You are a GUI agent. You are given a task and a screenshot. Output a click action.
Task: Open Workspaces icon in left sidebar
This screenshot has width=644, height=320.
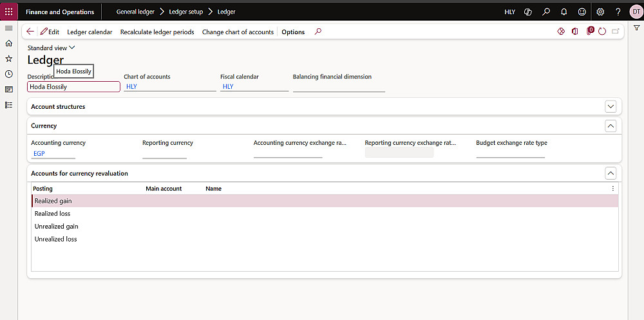(x=8, y=89)
